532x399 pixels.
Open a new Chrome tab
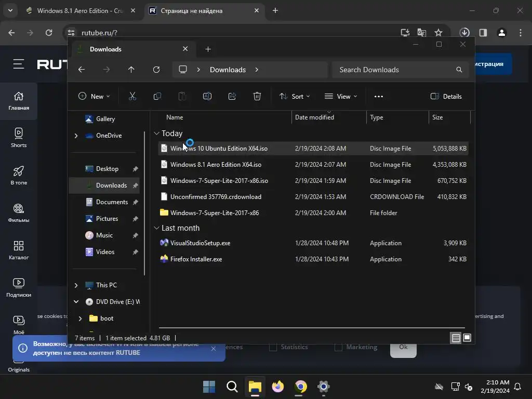pos(275,10)
